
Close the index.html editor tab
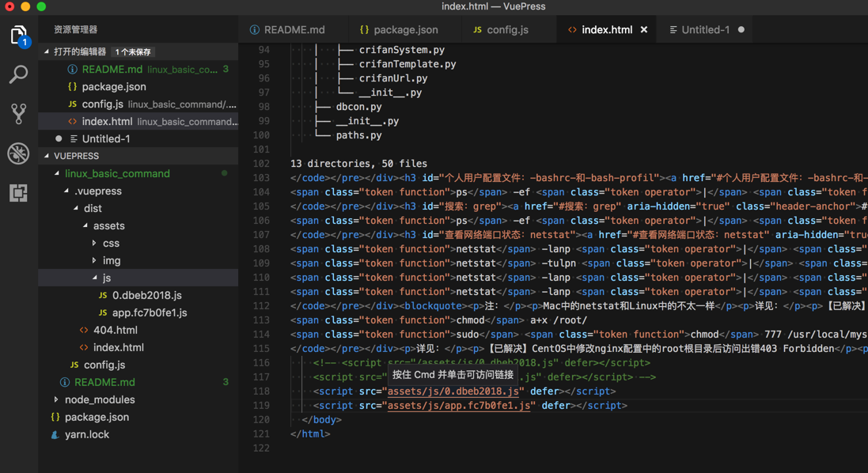644,30
